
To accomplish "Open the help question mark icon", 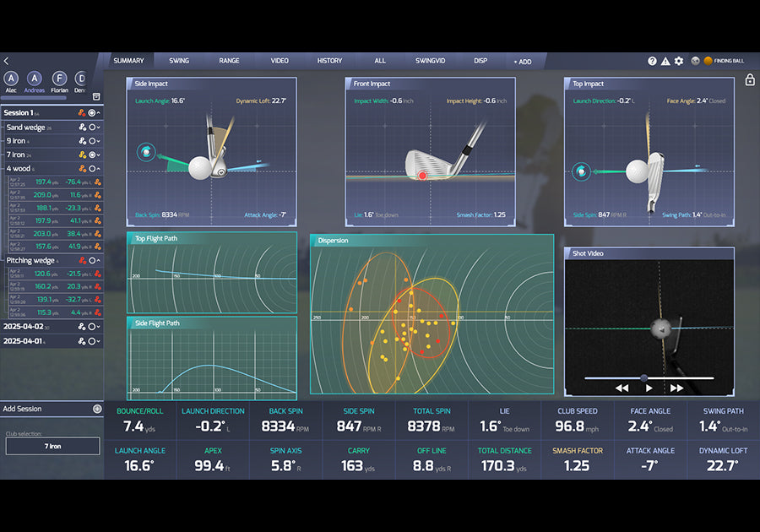I will (x=652, y=61).
